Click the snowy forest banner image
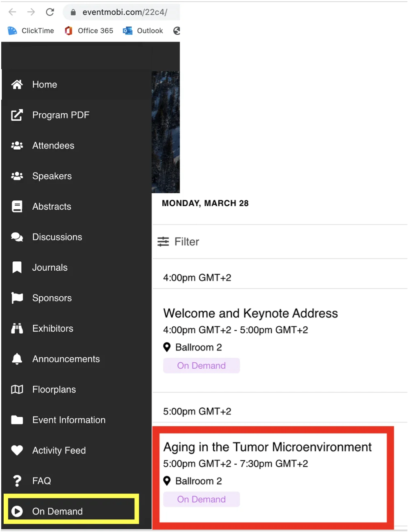The height and width of the screenshot is (532, 408). click(166, 132)
